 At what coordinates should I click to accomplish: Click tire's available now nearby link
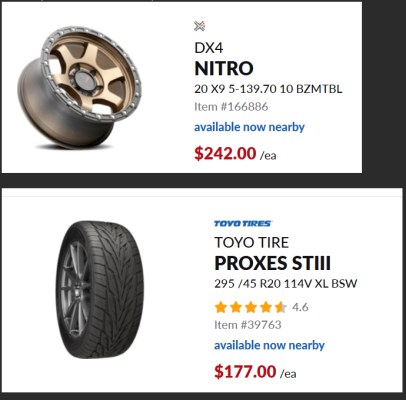[x=269, y=345]
